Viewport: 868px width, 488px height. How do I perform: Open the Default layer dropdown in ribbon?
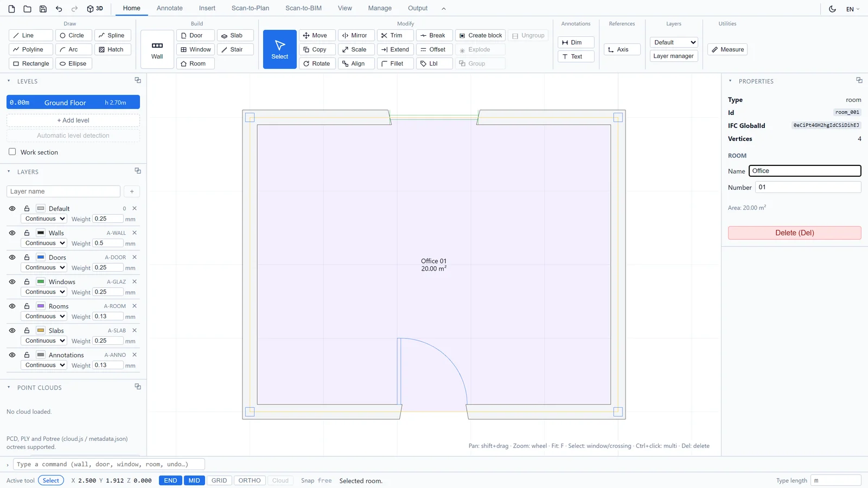(x=674, y=42)
